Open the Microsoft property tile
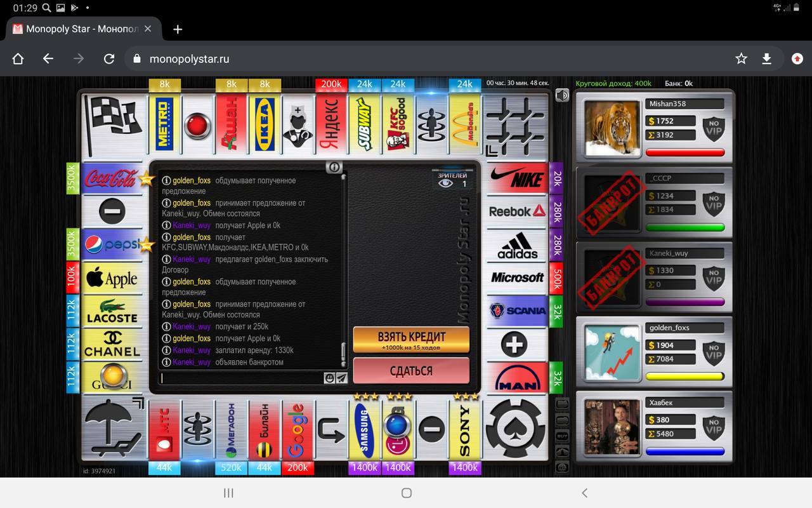812x508 pixels. pos(518,277)
